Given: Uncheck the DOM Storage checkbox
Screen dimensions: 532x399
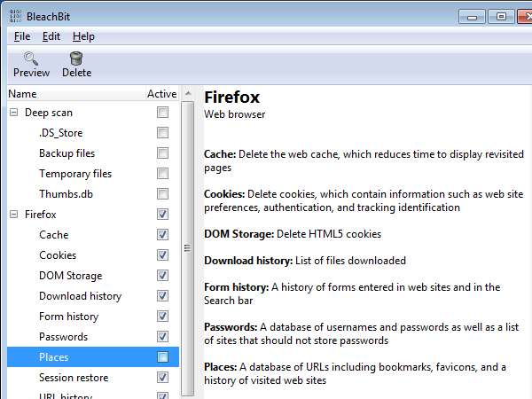Looking at the screenshot, I should point(162,275).
